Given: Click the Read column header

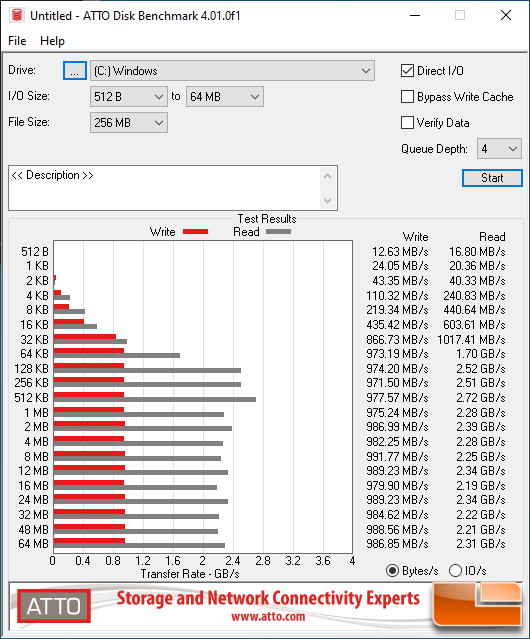Looking at the screenshot, I should 492,237.
